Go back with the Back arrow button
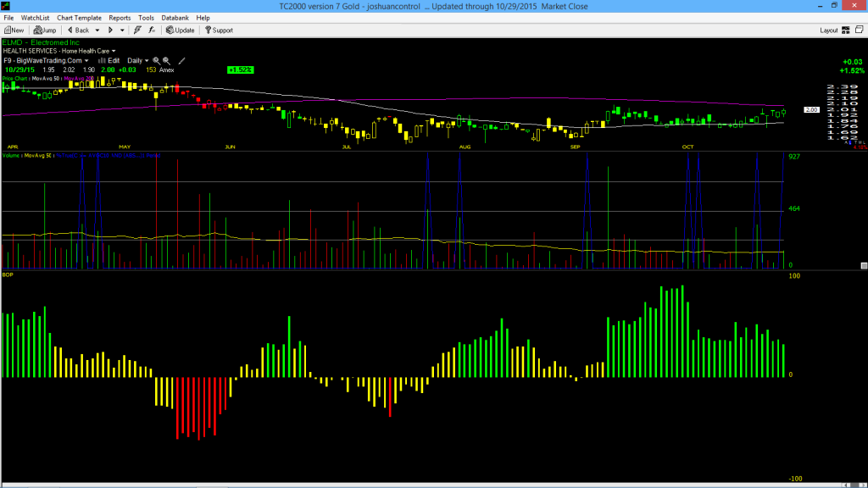Viewport: 868px width, 488px height. click(x=78, y=30)
